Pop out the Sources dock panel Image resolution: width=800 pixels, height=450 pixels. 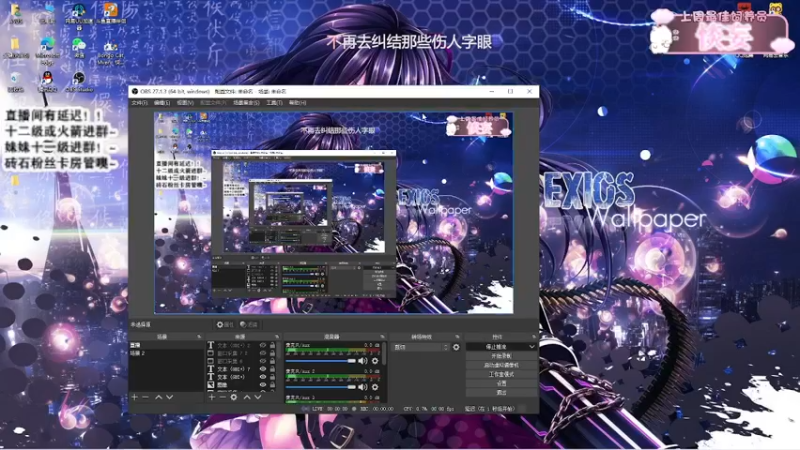pos(277,337)
